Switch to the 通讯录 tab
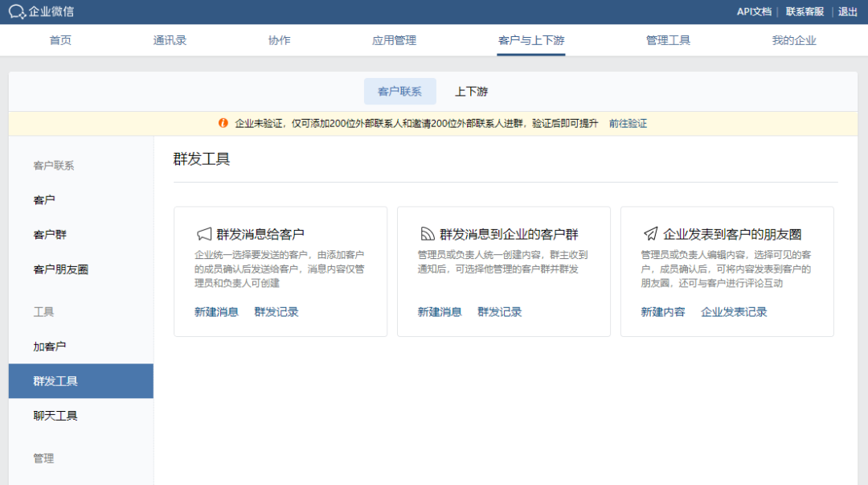 [170, 40]
